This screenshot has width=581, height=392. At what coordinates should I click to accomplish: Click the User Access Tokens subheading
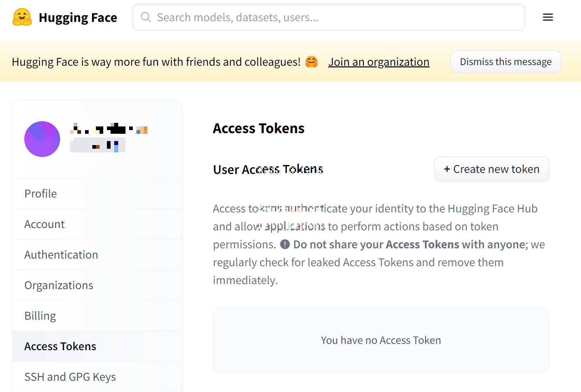(x=268, y=169)
